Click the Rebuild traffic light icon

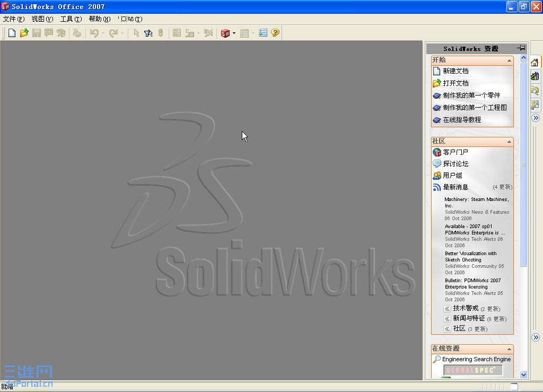click(x=161, y=33)
